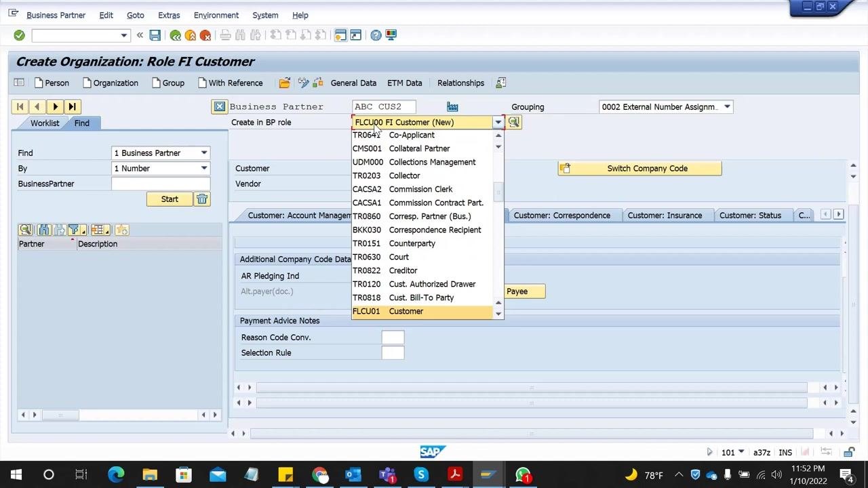Open the Goto menu
Screen dimensions: 868x488
click(136, 15)
